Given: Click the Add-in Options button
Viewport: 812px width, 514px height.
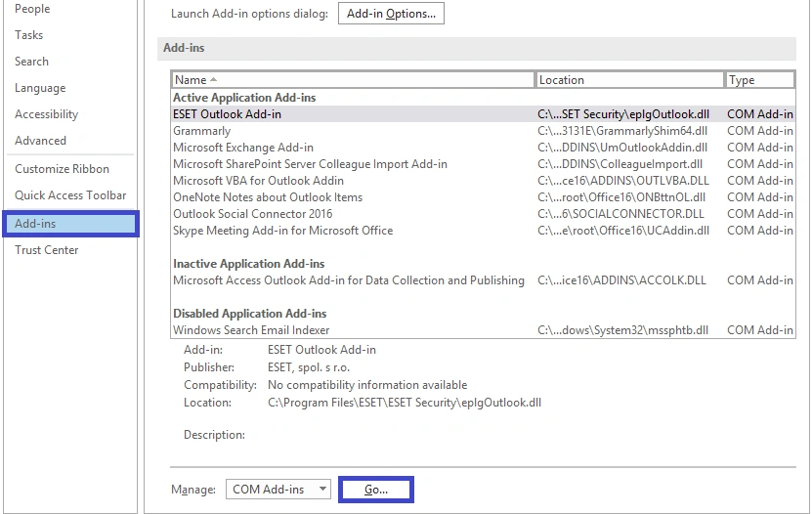Looking at the screenshot, I should (x=391, y=14).
